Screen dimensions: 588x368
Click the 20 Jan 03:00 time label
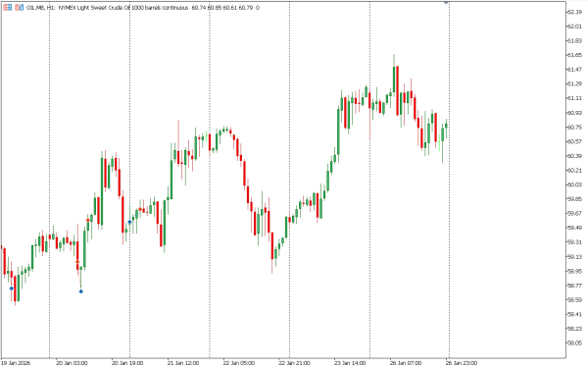coord(72,363)
